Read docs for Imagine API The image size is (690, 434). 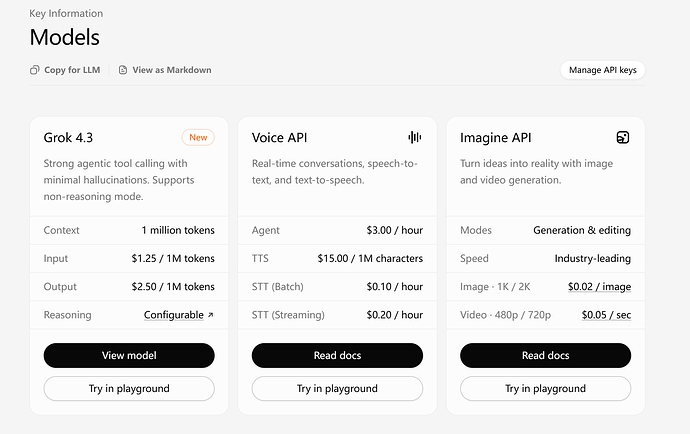tap(545, 355)
